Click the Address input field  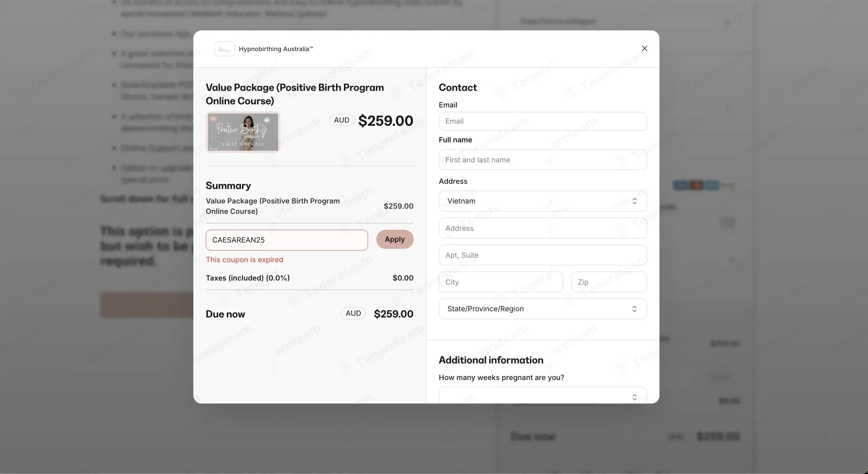pyautogui.click(x=542, y=228)
